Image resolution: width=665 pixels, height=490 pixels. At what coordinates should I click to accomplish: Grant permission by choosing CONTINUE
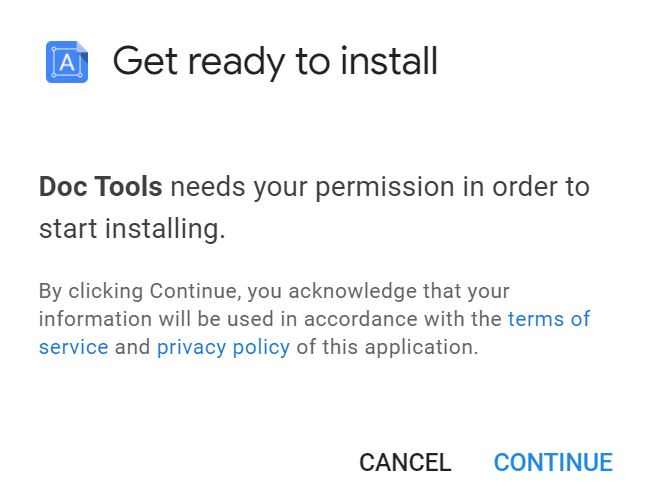point(553,462)
